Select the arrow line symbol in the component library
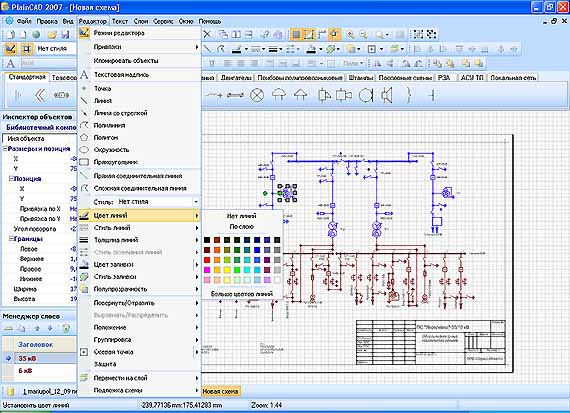The height and width of the screenshot is (413, 570). (214, 95)
